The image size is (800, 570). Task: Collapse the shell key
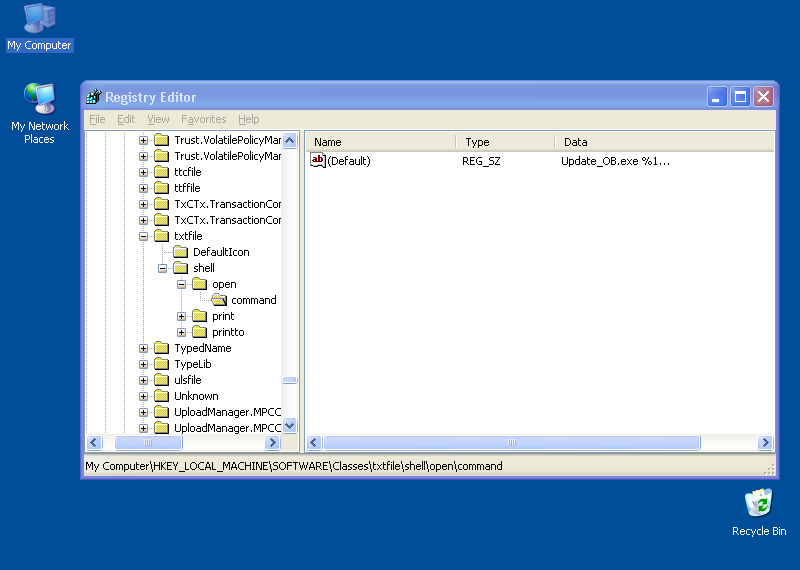pyautogui.click(x=162, y=268)
